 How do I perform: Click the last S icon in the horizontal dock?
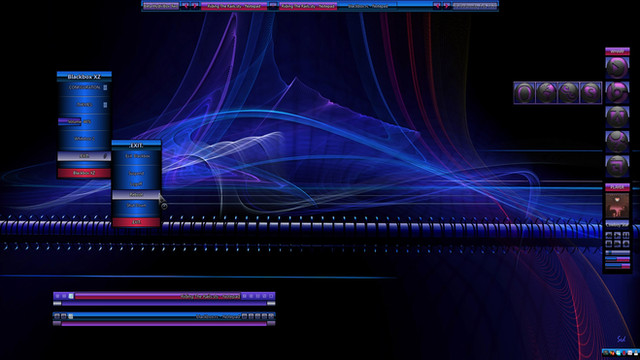(x=590, y=93)
